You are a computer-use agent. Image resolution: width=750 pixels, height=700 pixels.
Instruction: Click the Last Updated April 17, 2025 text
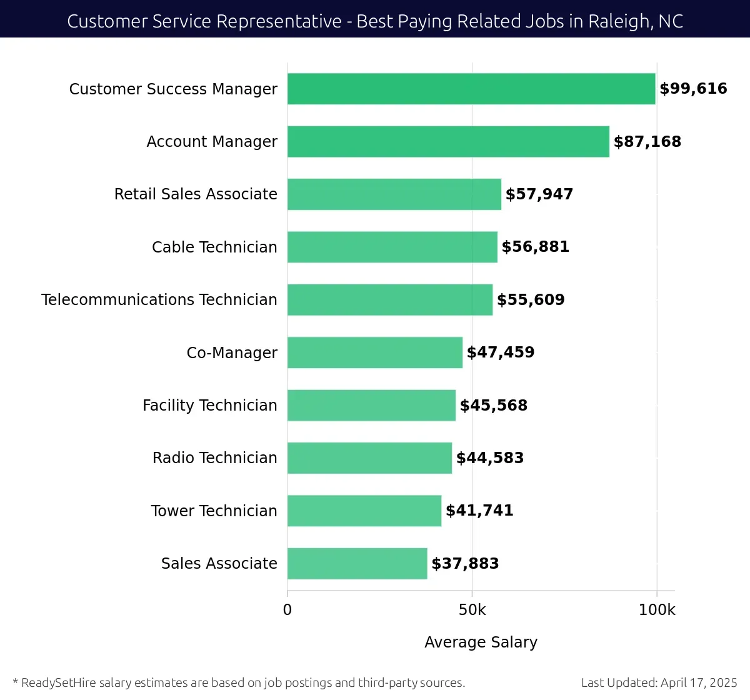click(659, 683)
